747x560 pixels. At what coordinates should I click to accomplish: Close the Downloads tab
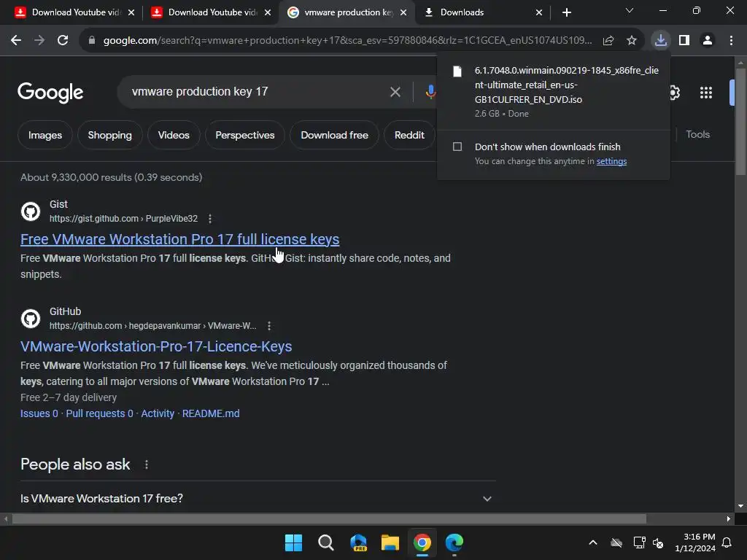pos(539,12)
